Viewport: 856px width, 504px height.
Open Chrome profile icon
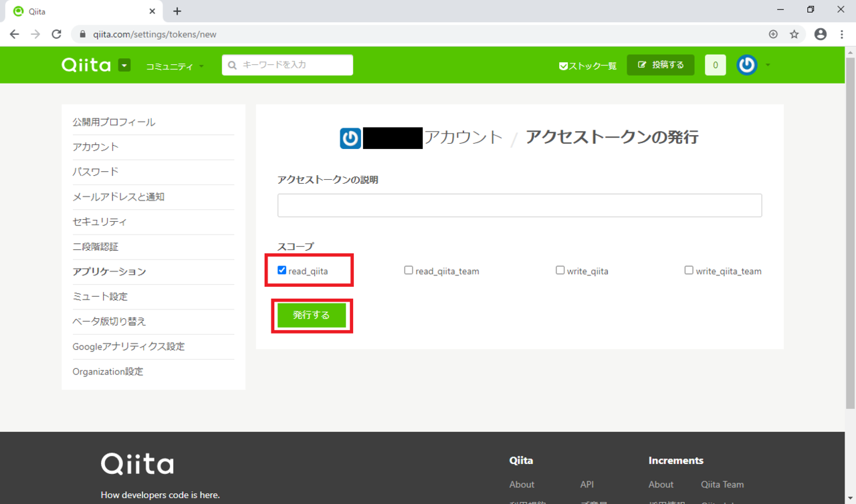tap(821, 34)
